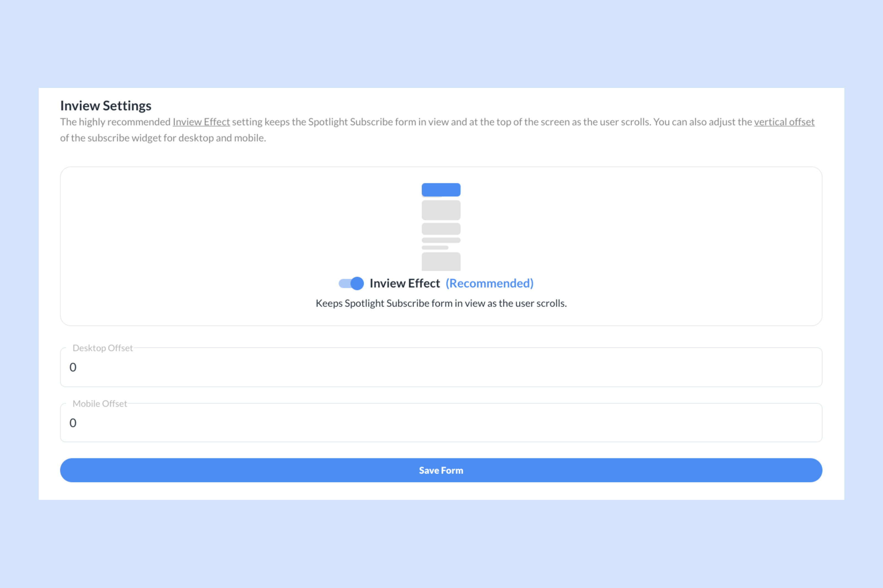Screen dimensions: 883x588
Task: Click the bottom gray block of the widget preview
Action: 441,263
